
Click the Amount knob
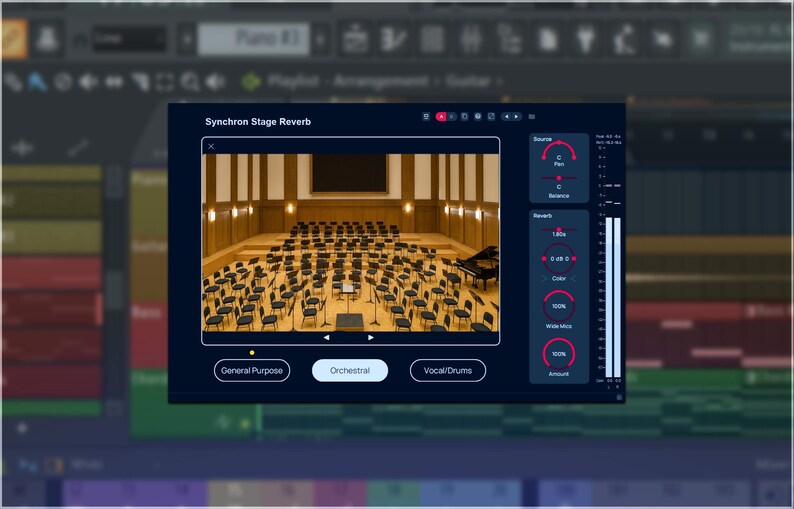coord(559,354)
